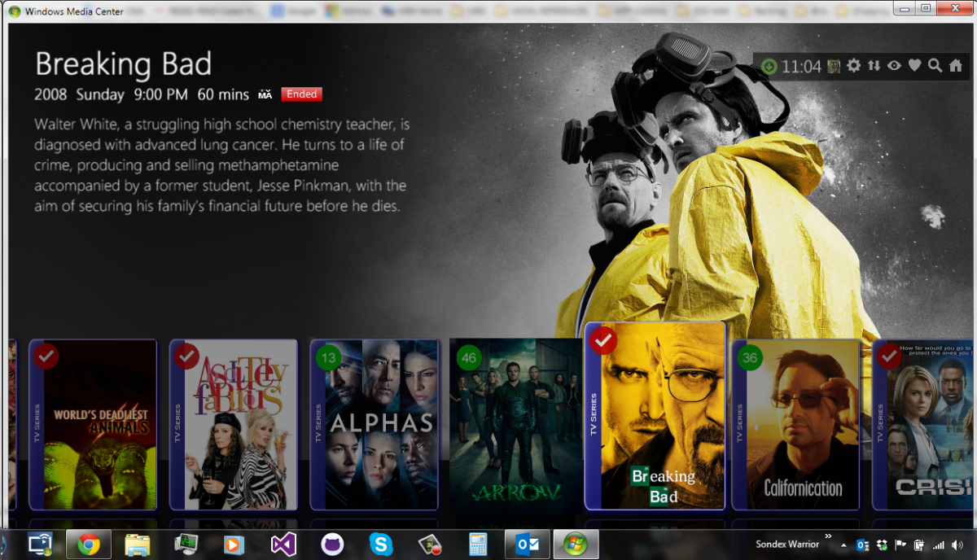Click the watched checkmark on World's Deadliest Animals
This screenshot has height=560, width=977.
coord(46,357)
